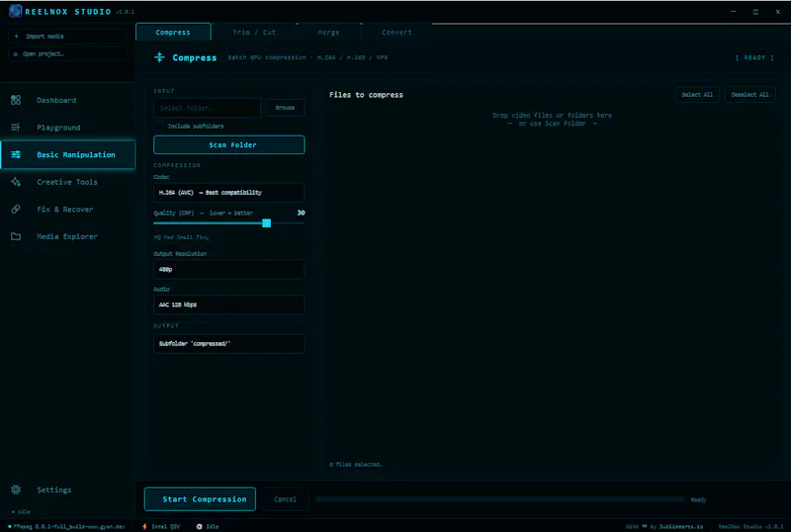Click the Reelnox Studio logo icon
791x532 pixels.
click(x=15, y=11)
